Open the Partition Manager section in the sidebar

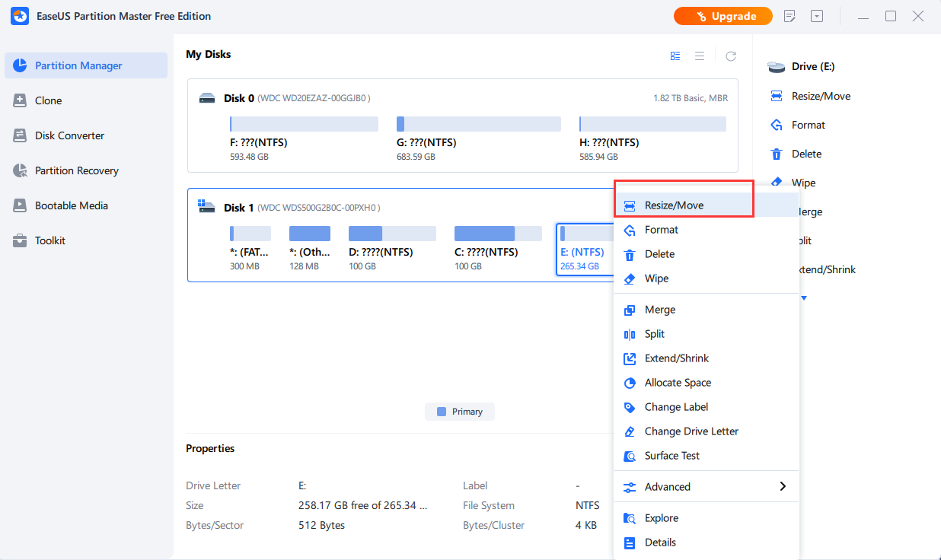tap(86, 65)
